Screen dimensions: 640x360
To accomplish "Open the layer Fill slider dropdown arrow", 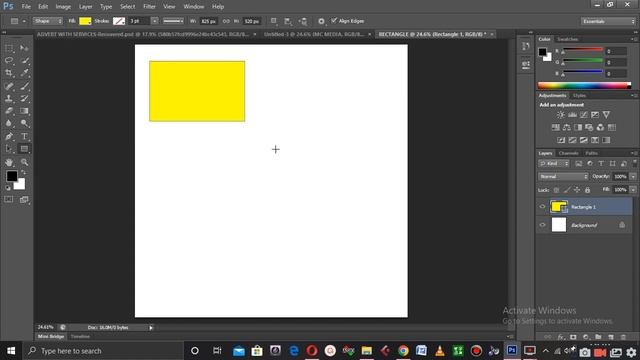I will (633, 190).
